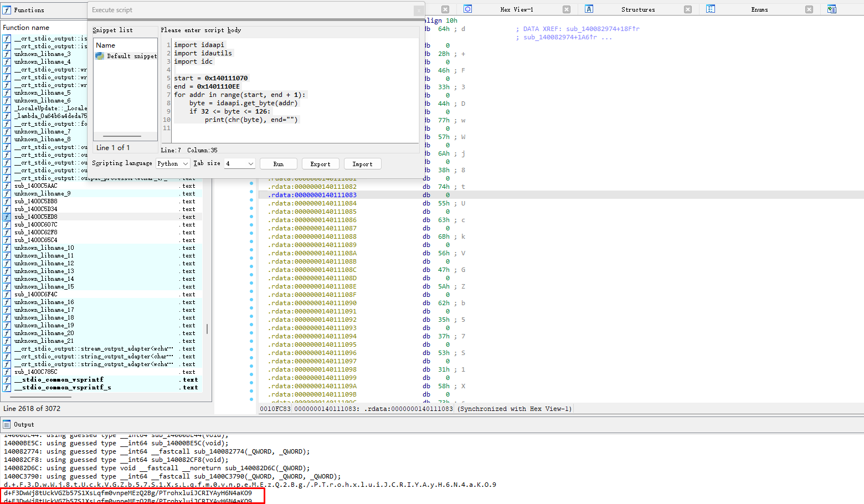The image size is (864, 504).
Task: Close the Enums tab
Action: coord(809,9)
